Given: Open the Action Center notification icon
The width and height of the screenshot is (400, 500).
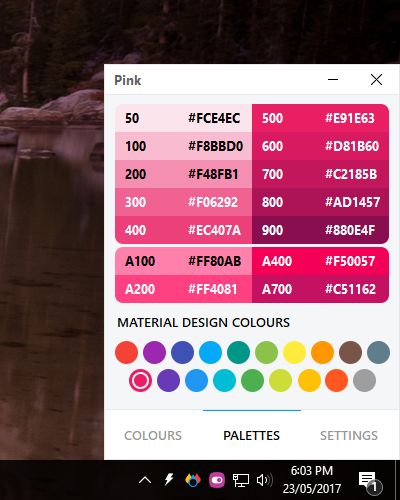Looking at the screenshot, I should click(370, 481).
